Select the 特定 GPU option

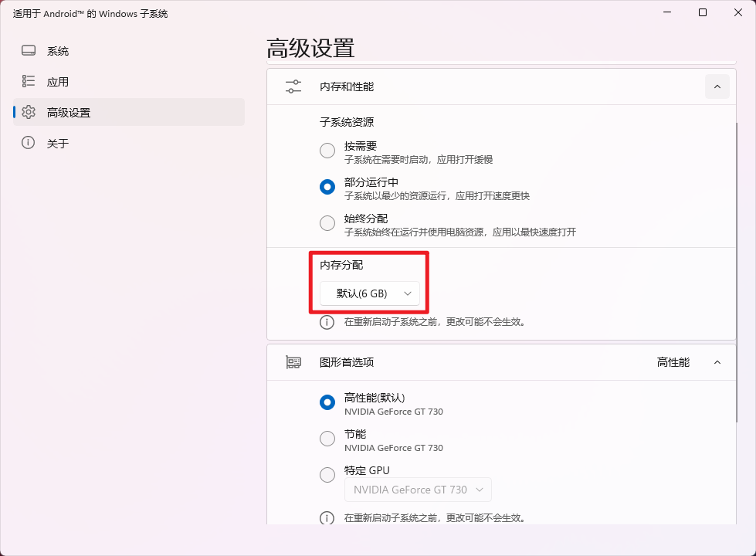tap(327, 475)
